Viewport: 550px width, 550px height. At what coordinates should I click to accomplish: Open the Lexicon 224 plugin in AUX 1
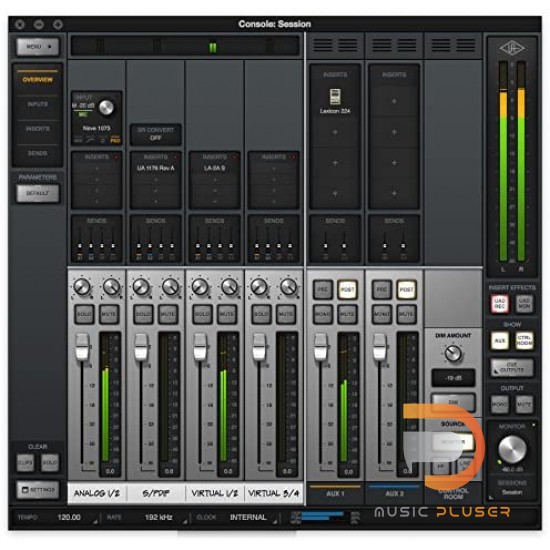coord(335,101)
